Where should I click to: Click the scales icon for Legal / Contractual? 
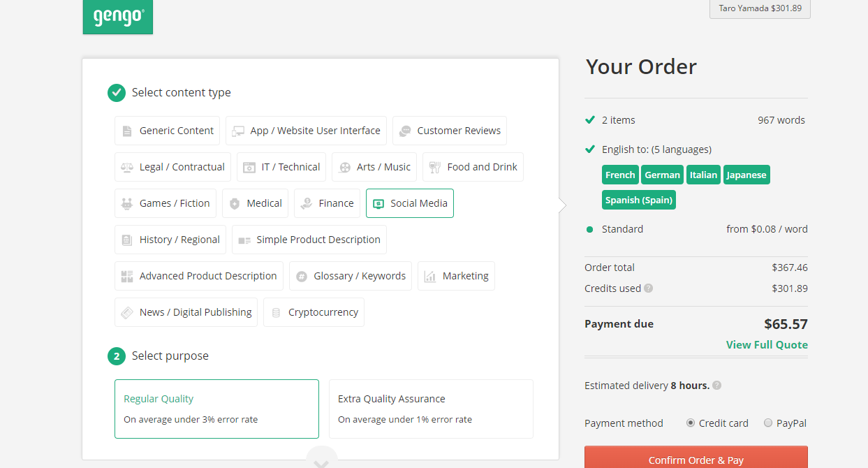click(x=126, y=167)
